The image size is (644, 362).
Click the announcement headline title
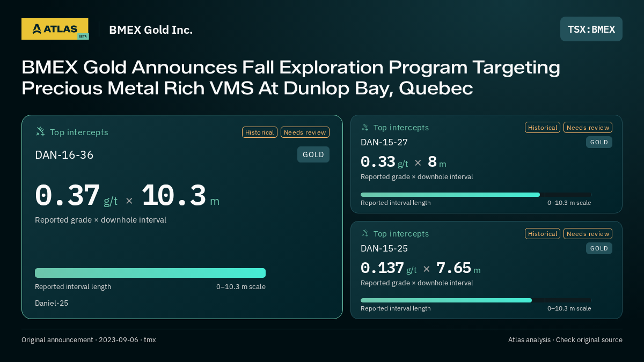pyautogui.click(x=291, y=78)
